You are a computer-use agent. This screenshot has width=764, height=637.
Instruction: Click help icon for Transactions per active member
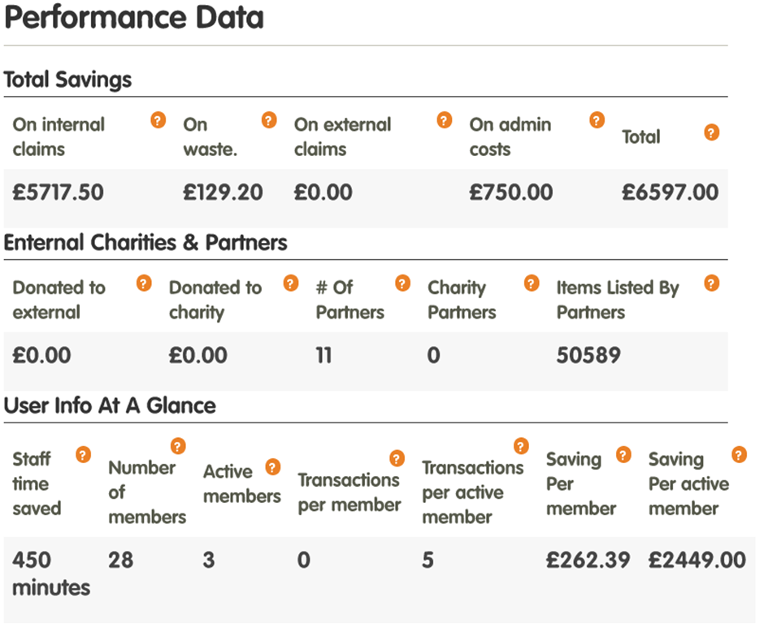[521, 446]
